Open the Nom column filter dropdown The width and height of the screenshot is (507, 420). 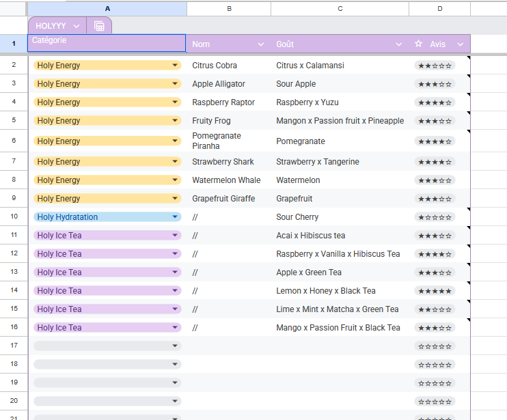260,44
